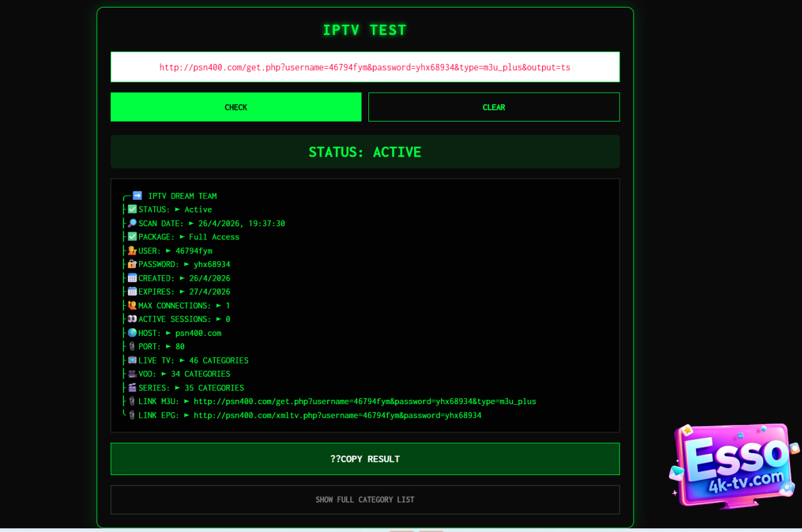
Task: Click the globe icon next to HOST
Action: pos(132,333)
